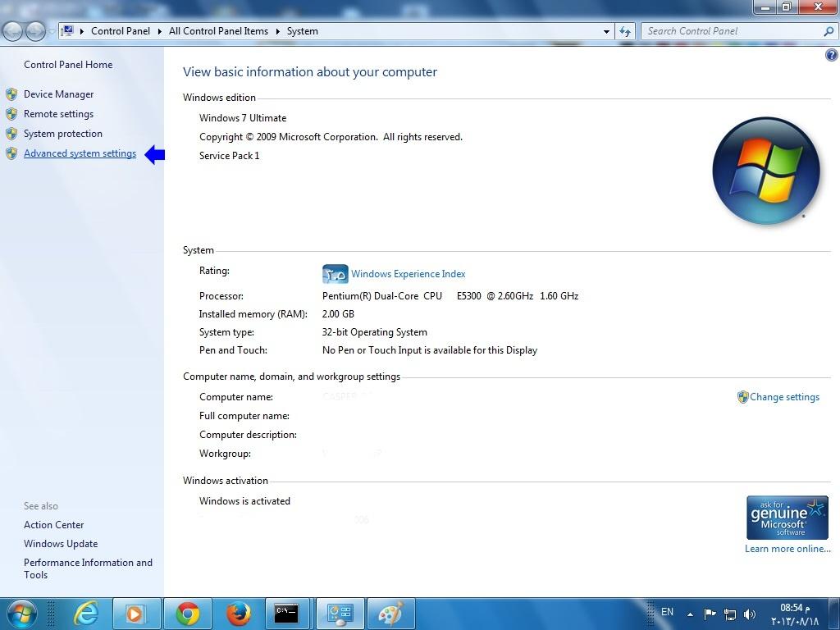The image size is (840, 630).
Task: Minimize the System window
Action: click(765, 7)
